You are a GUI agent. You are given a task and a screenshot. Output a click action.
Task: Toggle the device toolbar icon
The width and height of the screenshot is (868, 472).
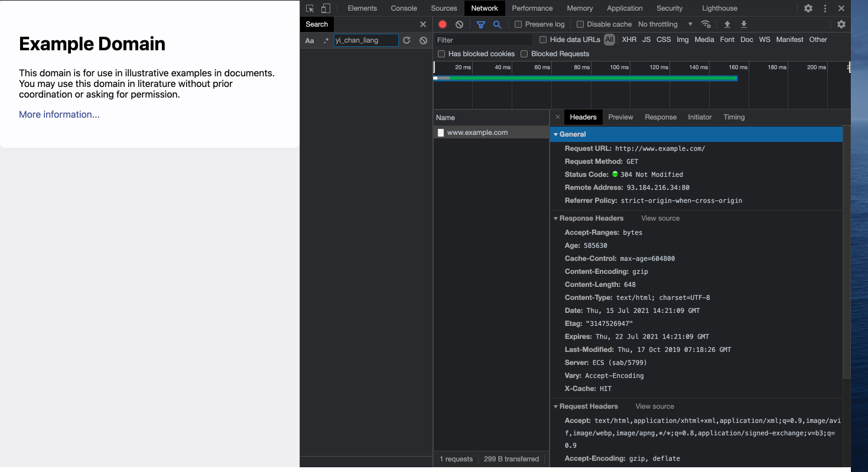point(326,8)
